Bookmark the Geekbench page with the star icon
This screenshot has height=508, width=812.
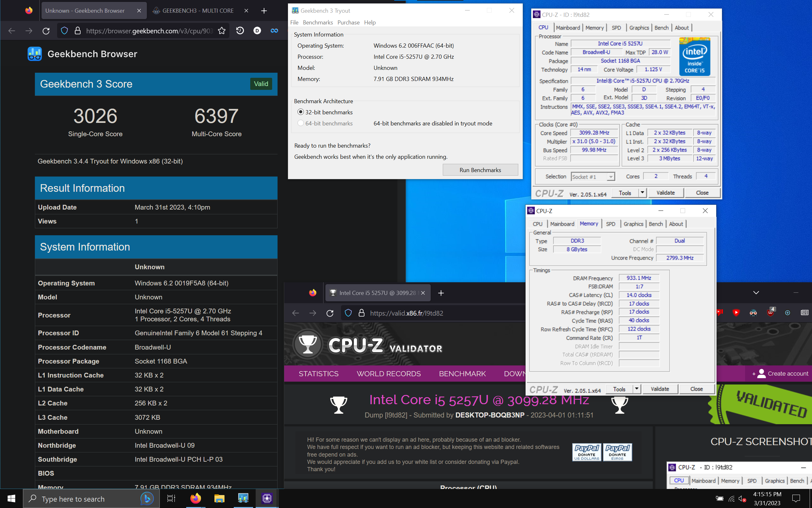click(x=222, y=31)
